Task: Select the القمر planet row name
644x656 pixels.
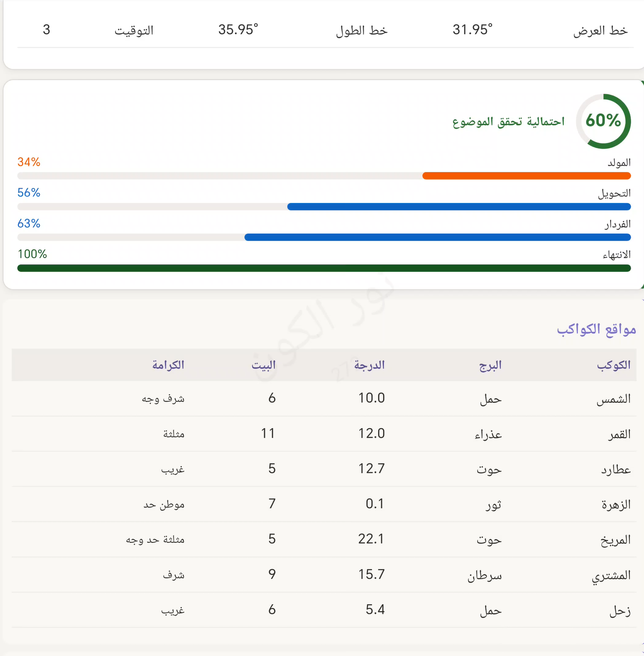Action: pos(619,434)
